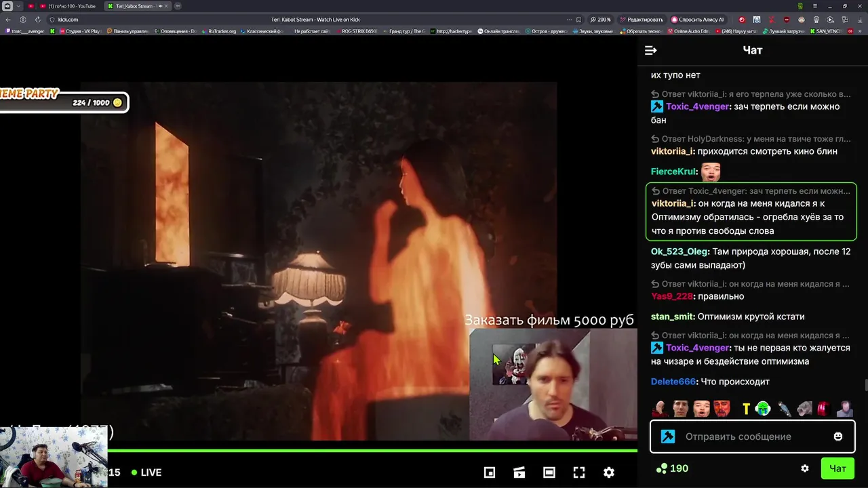This screenshot has width=868, height=488.
Task: Click the Meme Party 224 / 1000 goal bar
Action: pos(64,102)
